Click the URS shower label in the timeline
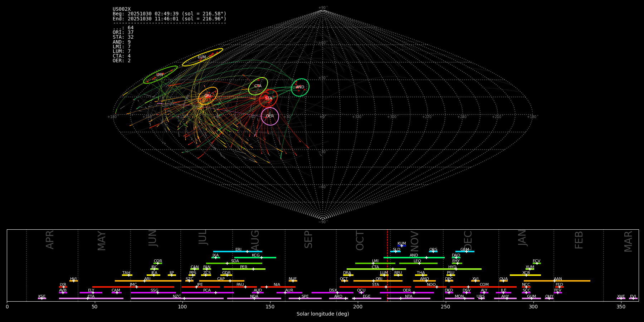 481,297
